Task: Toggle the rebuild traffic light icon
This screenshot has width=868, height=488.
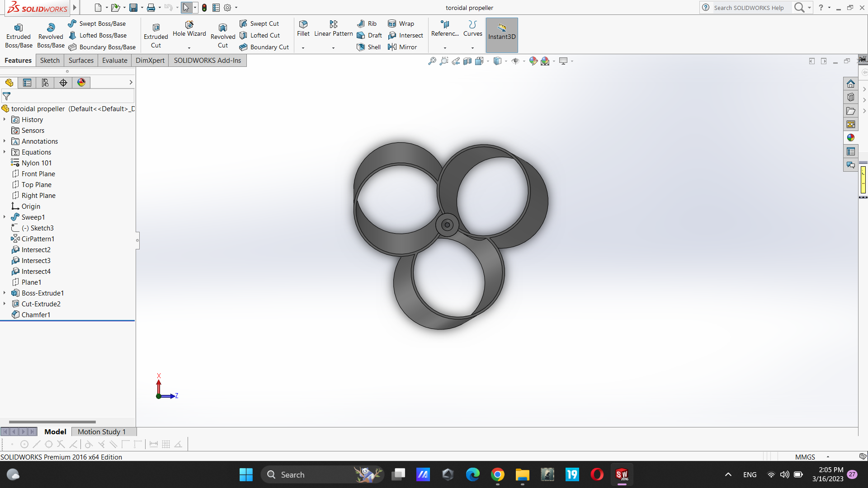Action: coord(204,8)
